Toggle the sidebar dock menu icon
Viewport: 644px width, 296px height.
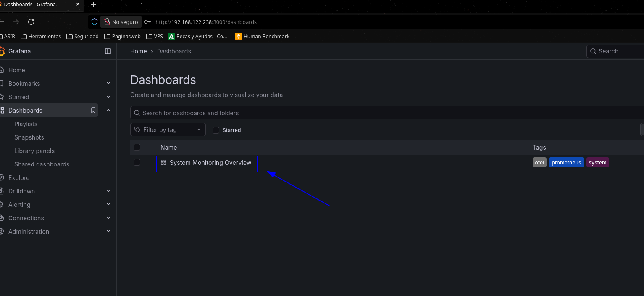[x=108, y=51]
